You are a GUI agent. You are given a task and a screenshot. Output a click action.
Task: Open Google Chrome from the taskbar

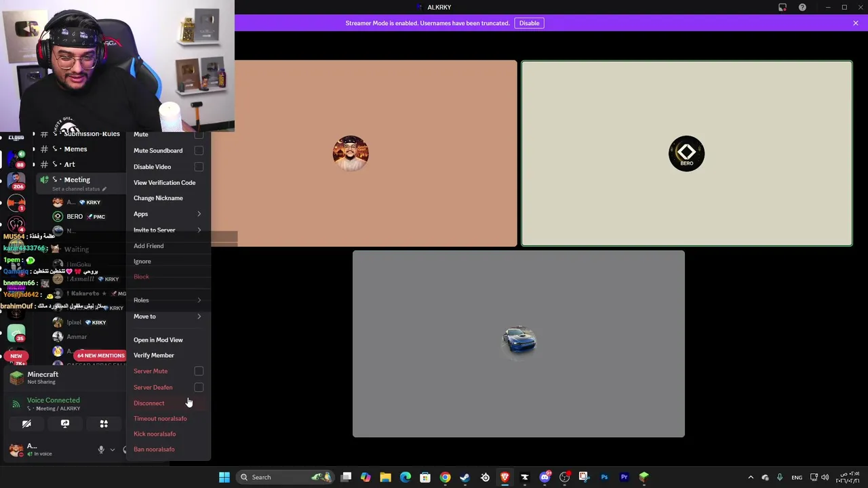[445, 477]
